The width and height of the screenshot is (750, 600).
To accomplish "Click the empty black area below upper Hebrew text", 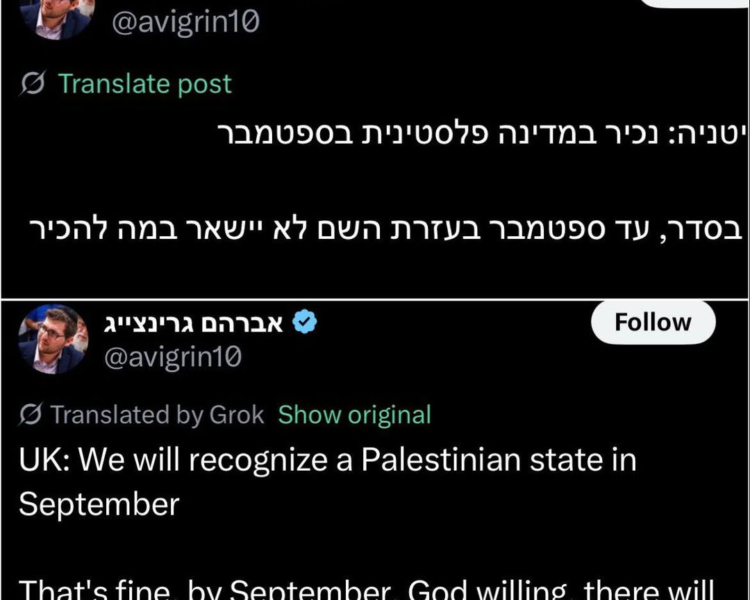I will [375, 271].
